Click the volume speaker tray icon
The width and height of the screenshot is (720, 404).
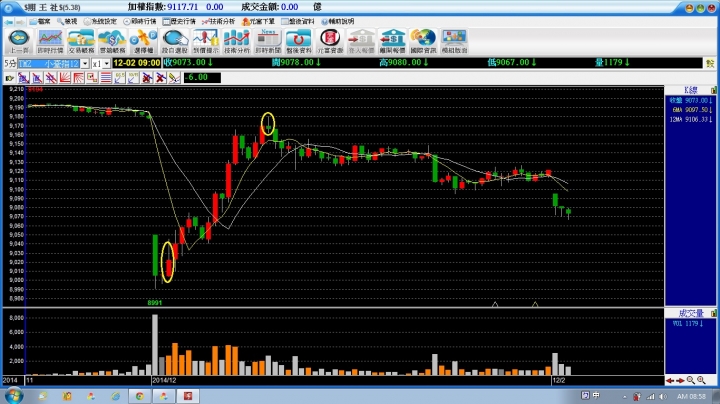tap(663, 396)
